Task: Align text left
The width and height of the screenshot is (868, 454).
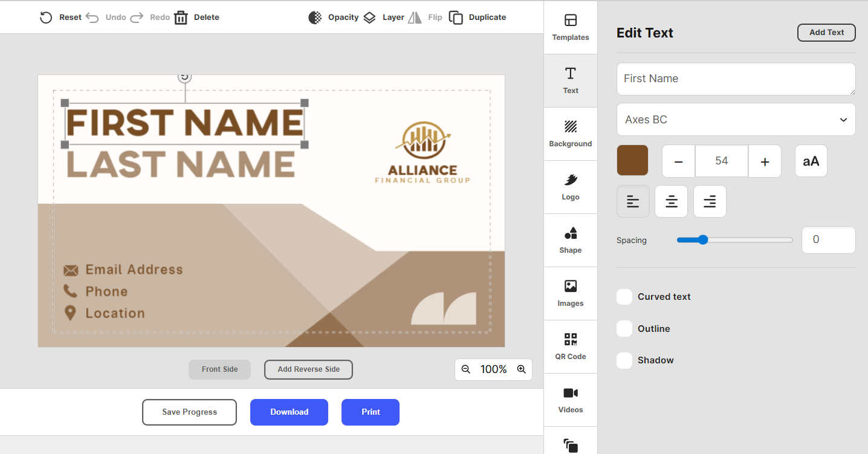Action: (x=633, y=201)
